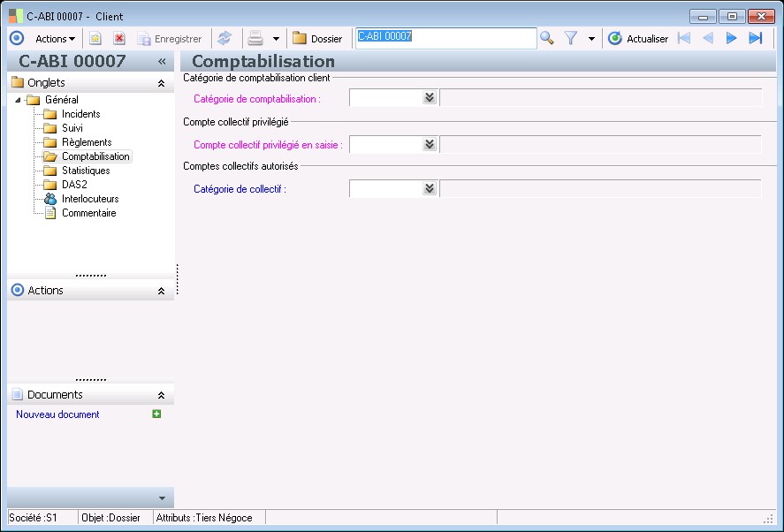Screen dimensions: 784x532
Task: Click the printer icon
Action: pyautogui.click(x=255, y=39)
